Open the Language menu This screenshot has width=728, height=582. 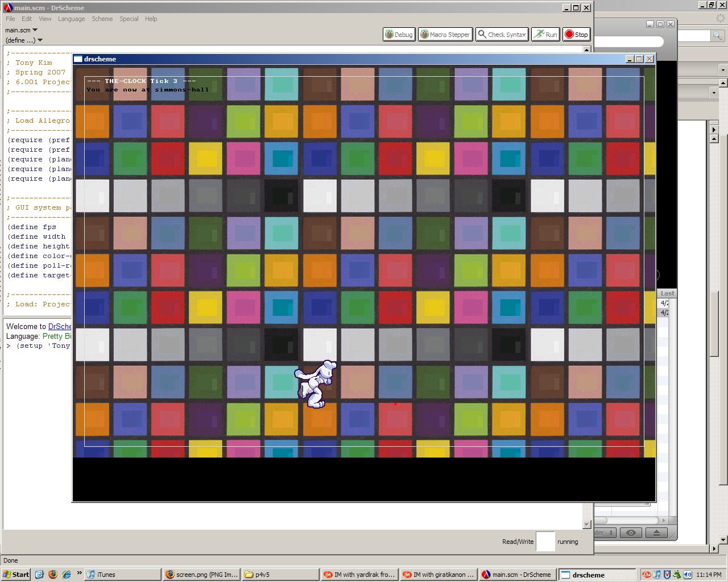(71, 19)
